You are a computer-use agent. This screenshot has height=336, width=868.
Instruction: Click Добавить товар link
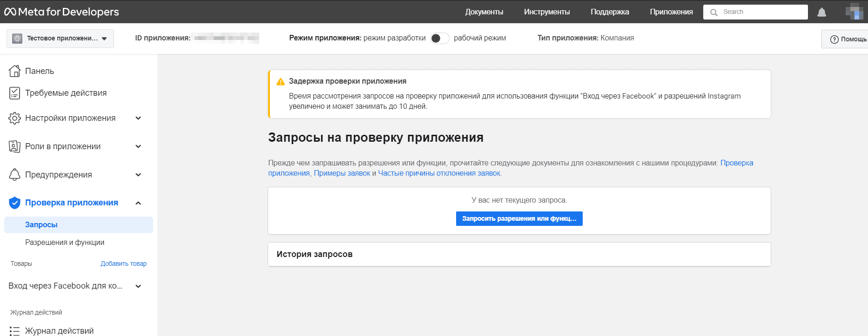click(x=124, y=264)
